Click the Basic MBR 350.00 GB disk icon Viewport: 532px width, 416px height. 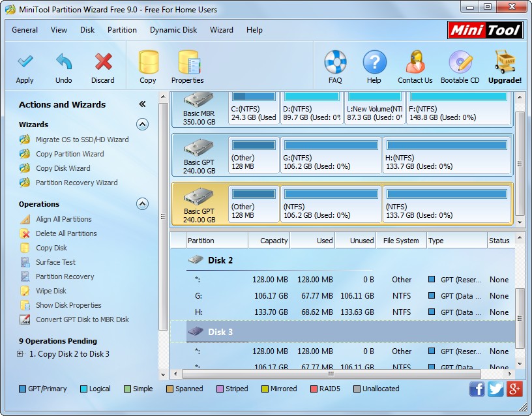[198, 100]
